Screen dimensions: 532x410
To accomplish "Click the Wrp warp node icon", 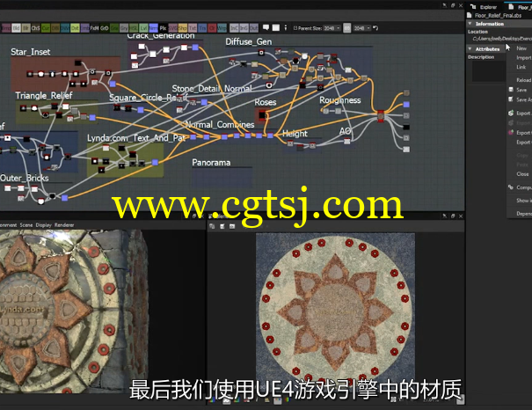I will 222,28.
